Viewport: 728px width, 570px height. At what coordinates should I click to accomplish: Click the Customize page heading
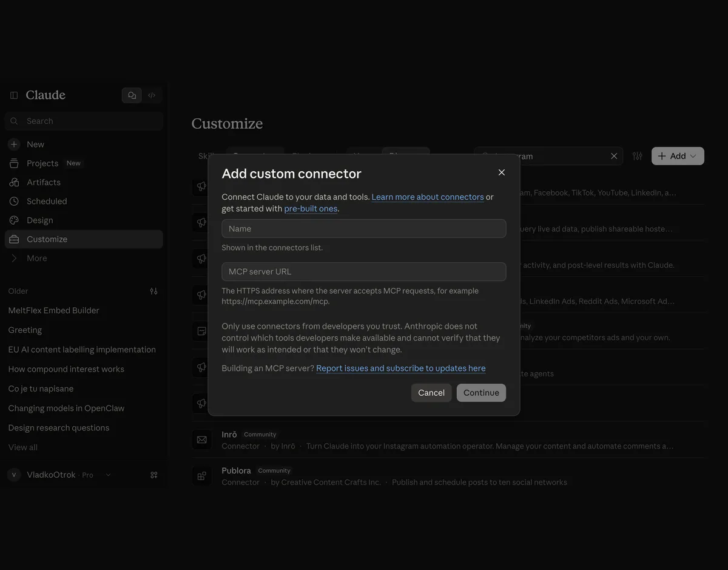[227, 124]
